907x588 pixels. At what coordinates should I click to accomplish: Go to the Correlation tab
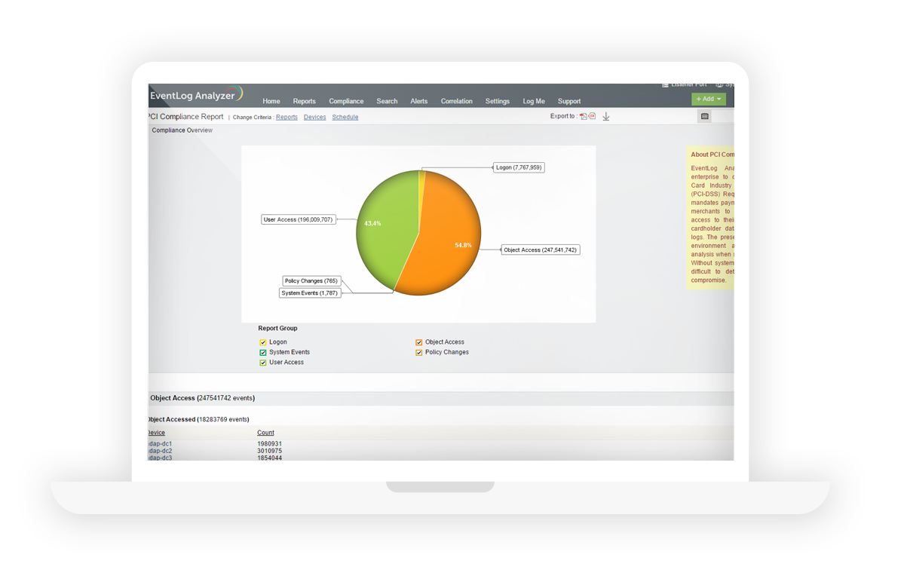click(457, 101)
